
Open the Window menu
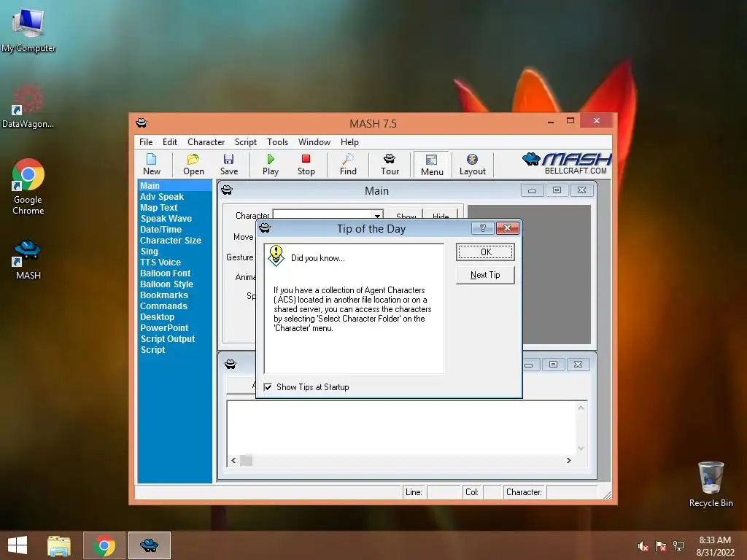[x=314, y=142]
